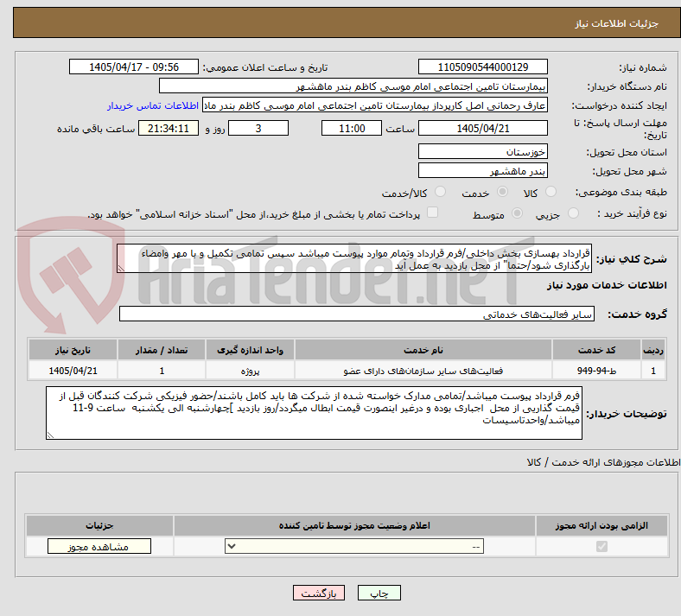
Task: Click the service name cell فعالیت‌های سایر سازمان‌های دارای عضو
Action: click(423, 371)
